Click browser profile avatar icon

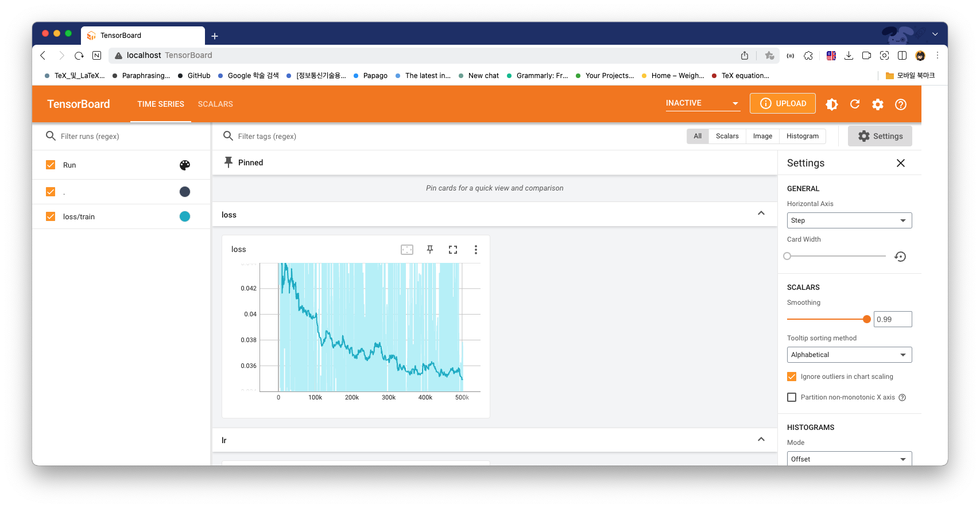(920, 55)
